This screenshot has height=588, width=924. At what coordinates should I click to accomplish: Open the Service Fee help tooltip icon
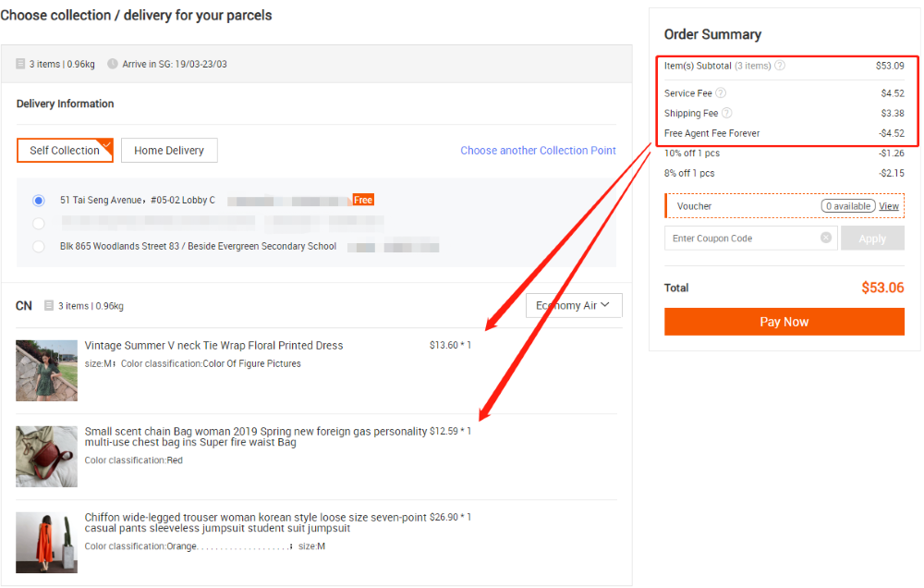pos(721,92)
